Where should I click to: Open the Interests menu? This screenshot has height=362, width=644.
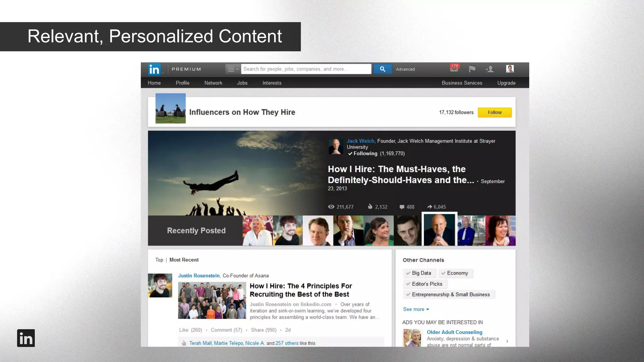tap(272, 83)
